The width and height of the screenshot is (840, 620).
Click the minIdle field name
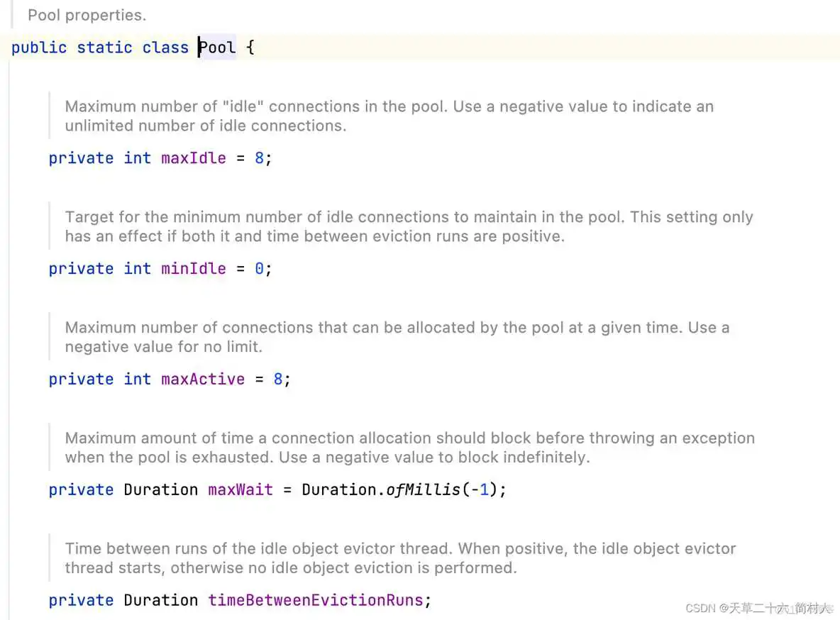pos(193,269)
